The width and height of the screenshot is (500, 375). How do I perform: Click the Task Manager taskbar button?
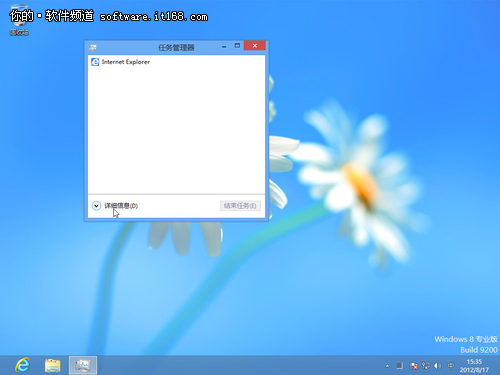[83, 365]
